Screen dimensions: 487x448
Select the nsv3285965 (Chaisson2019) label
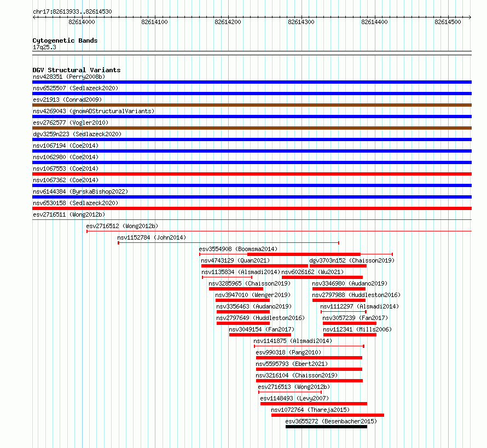(x=250, y=283)
